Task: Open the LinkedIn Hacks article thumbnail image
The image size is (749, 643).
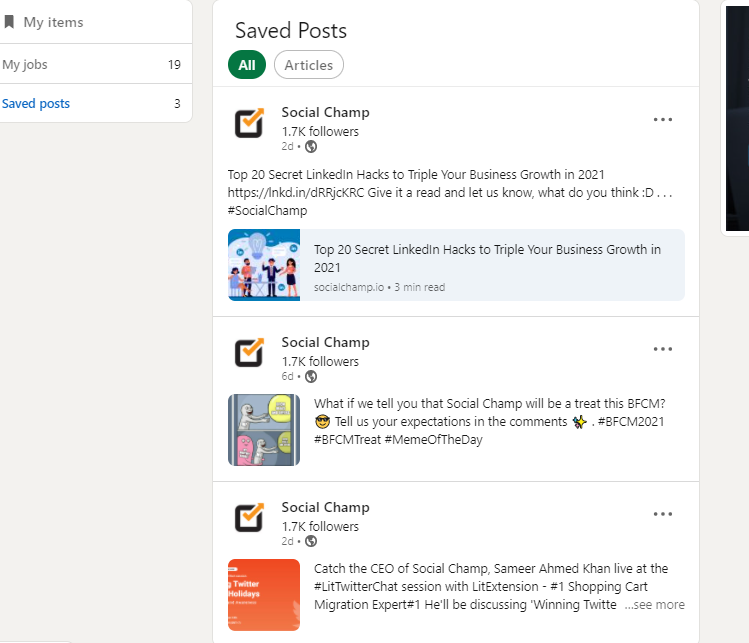Action: [x=264, y=265]
